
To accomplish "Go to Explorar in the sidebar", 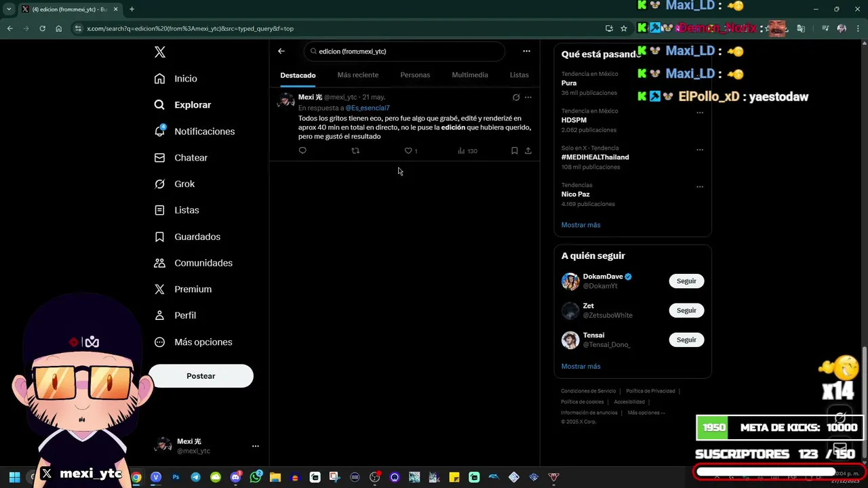I will (182, 105).
